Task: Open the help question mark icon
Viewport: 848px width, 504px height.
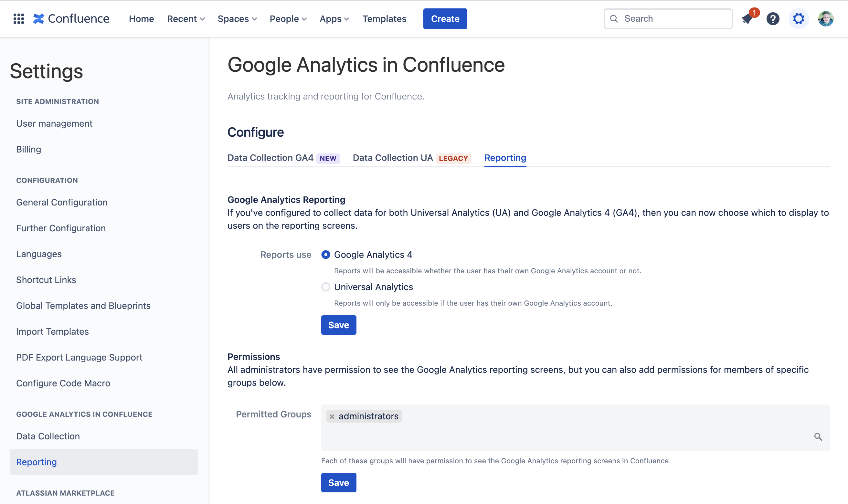Action: pyautogui.click(x=773, y=19)
